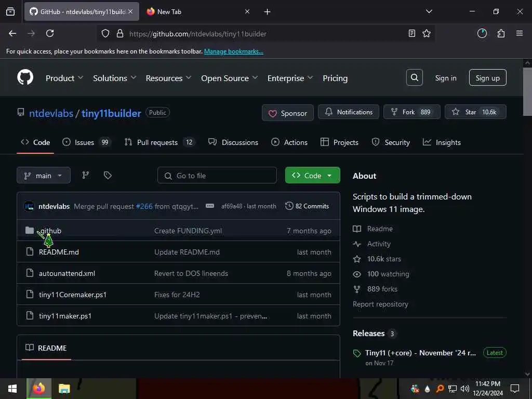Click the .github folder icon
532x399 pixels.
[30, 230]
